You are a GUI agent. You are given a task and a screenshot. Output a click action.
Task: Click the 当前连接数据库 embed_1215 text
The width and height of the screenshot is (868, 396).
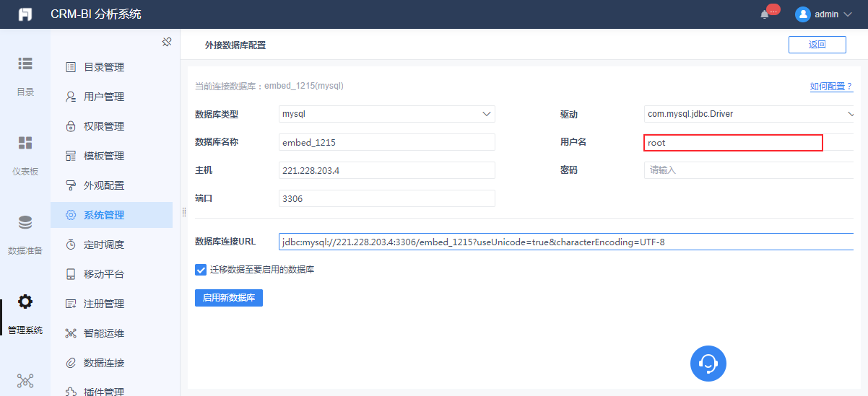tap(269, 86)
